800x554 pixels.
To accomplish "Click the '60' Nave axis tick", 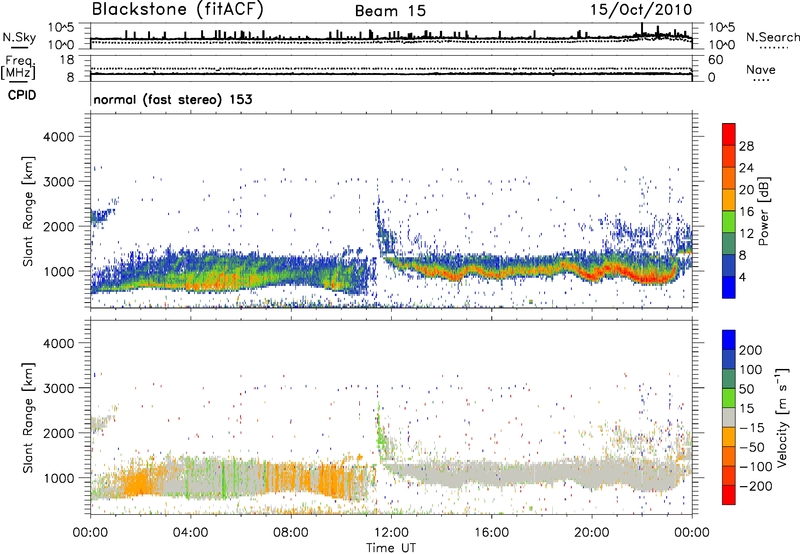I will [716, 60].
